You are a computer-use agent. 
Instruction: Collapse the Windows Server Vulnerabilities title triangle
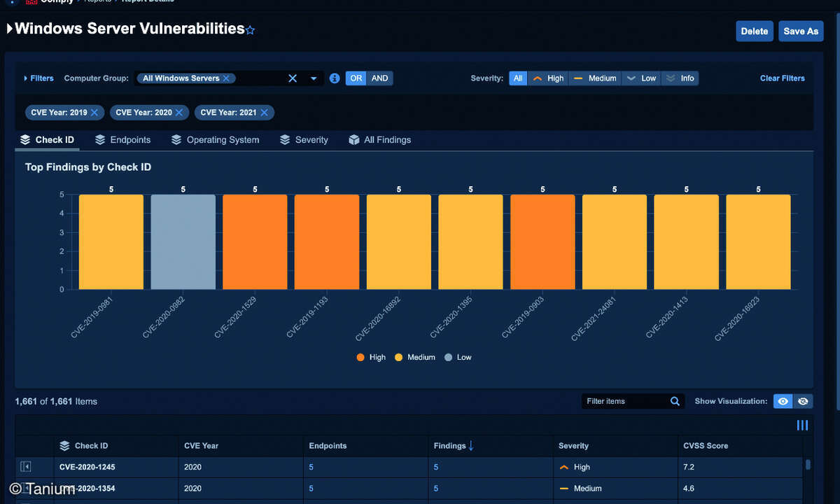10,29
